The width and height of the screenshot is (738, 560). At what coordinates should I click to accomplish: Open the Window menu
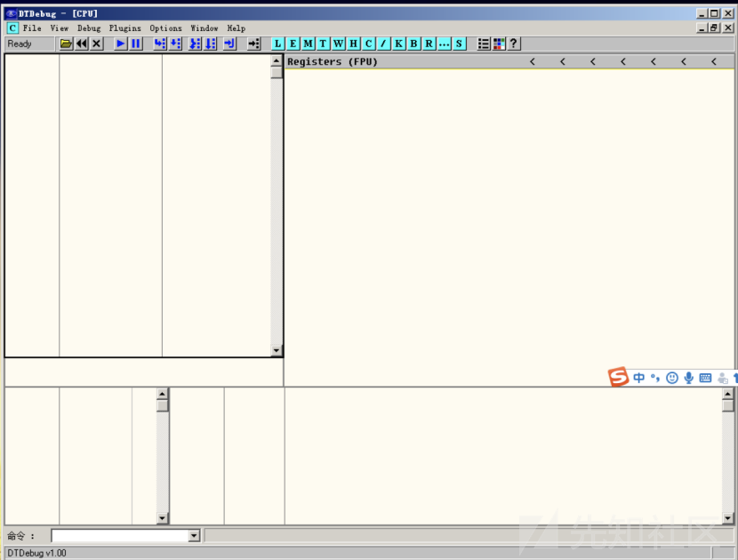pos(205,28)
